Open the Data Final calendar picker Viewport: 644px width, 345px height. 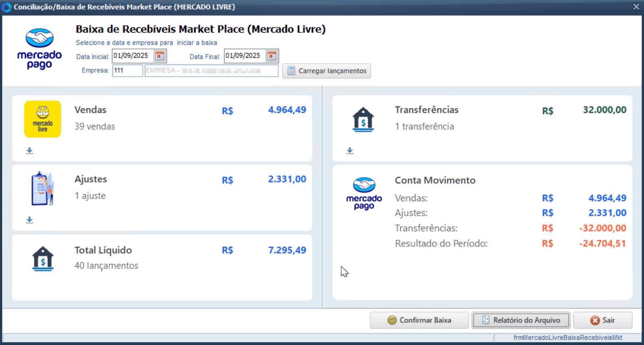pos(272,56)
